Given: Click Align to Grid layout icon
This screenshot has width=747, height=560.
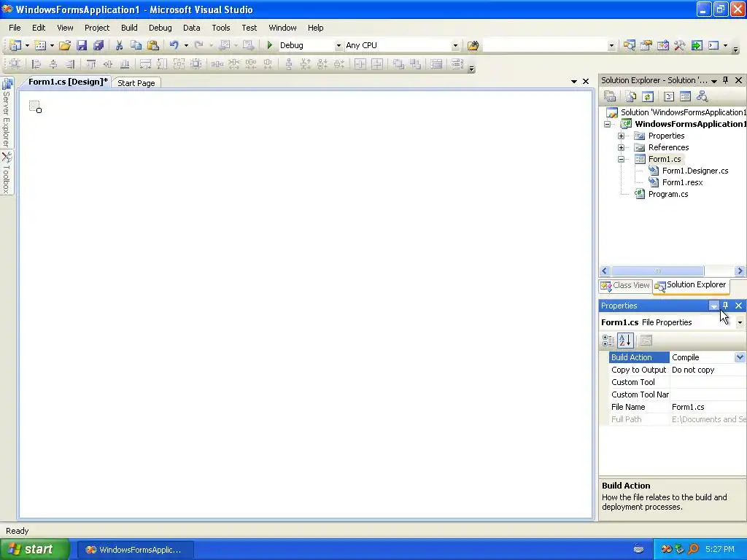Looking at the screenshot, I should pyautogui.click(x=15, y=64).
